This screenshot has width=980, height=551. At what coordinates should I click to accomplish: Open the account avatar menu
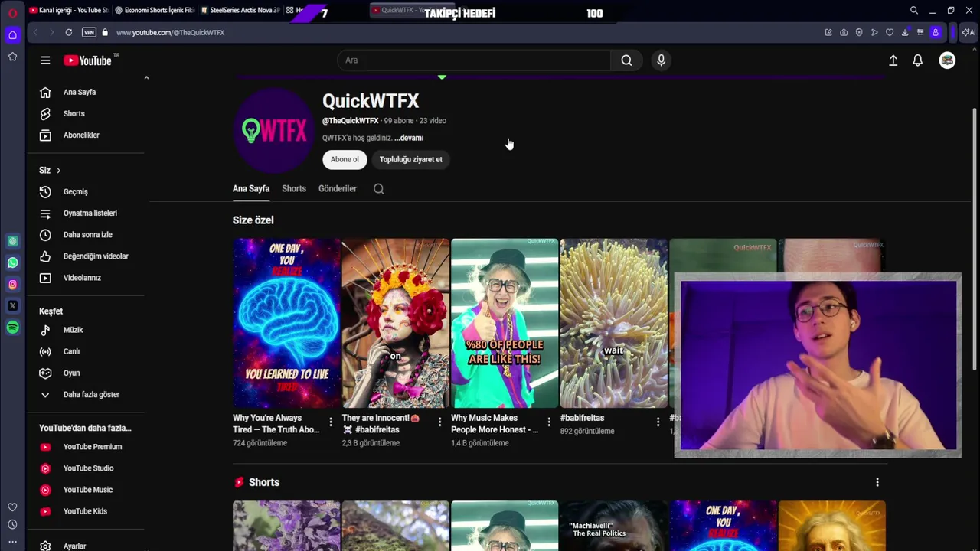click(947, 60)
